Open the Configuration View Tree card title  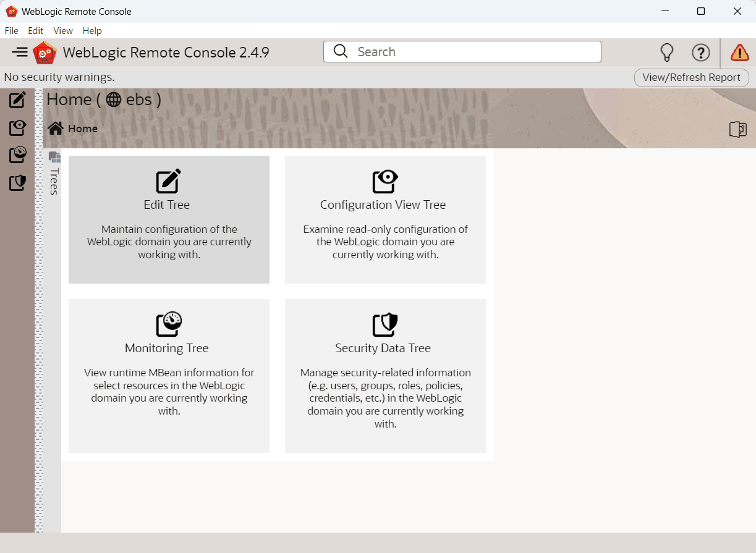tap(383, 205)
